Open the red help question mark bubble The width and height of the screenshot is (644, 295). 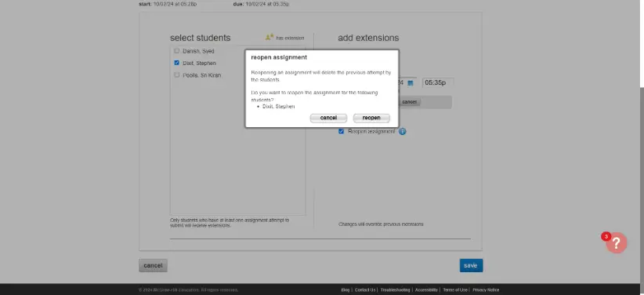(616, 242)
